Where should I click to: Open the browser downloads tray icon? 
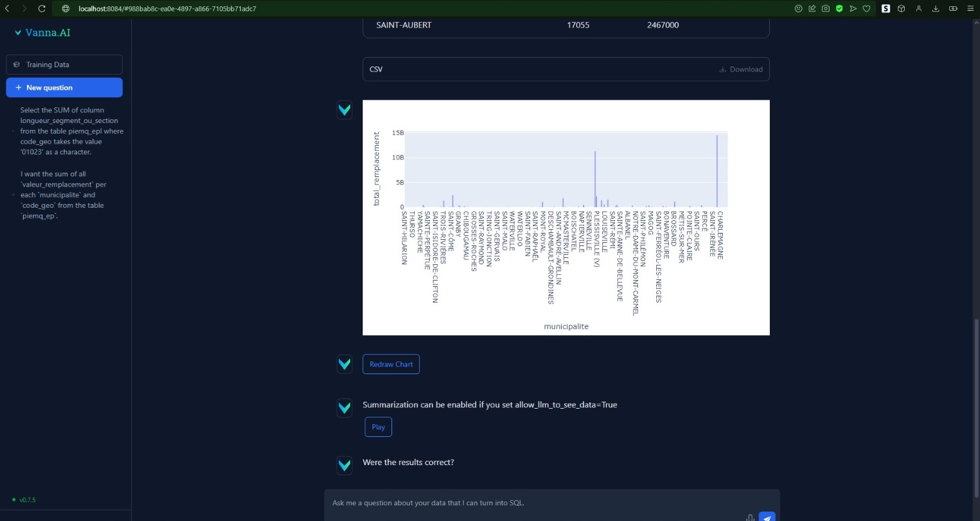pos(936,9)
